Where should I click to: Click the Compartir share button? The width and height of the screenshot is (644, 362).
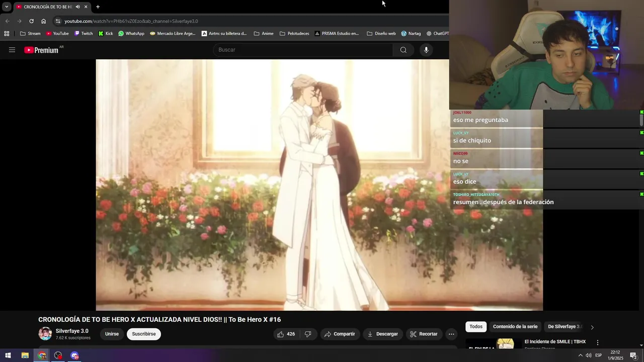pos(340,334)
